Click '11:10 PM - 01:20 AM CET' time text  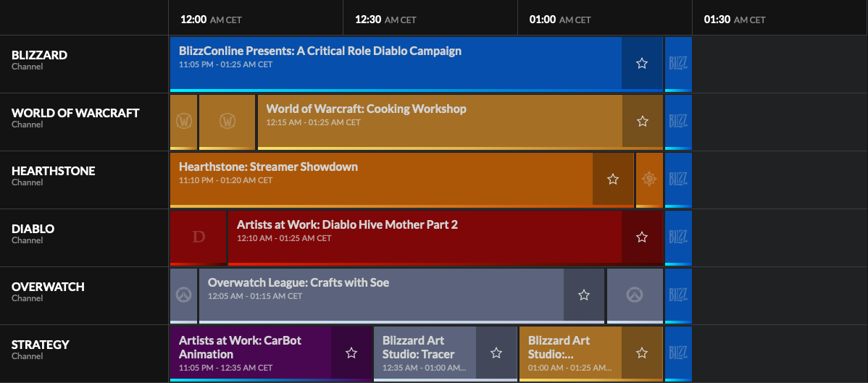click(x=226, y=180)
